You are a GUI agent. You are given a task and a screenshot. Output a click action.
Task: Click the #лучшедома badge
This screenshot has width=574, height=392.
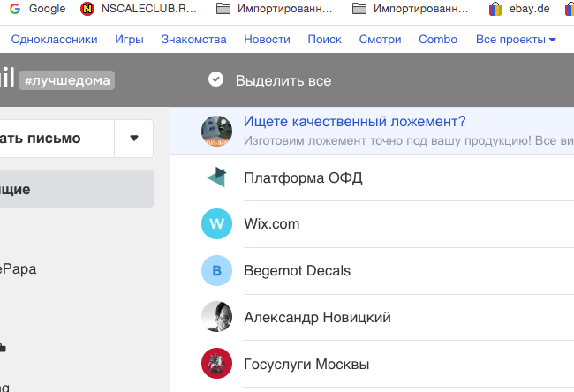point(66,80)
